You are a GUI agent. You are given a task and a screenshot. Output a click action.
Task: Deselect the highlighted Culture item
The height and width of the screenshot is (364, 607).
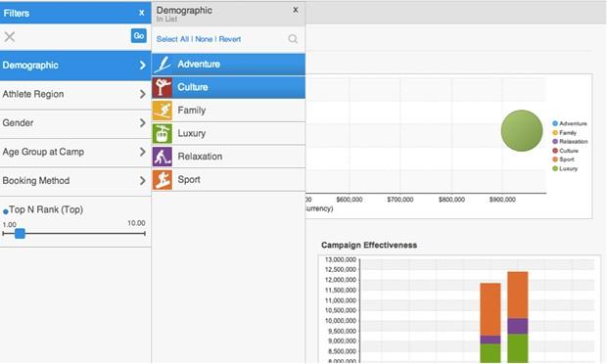click(x=228, y=87)
